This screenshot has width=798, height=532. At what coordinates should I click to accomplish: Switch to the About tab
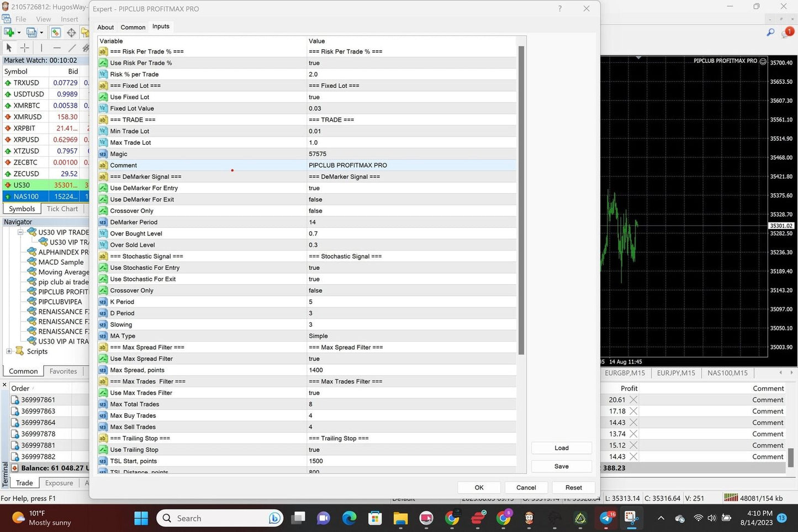pyautogui.click(x=105, y=27)
